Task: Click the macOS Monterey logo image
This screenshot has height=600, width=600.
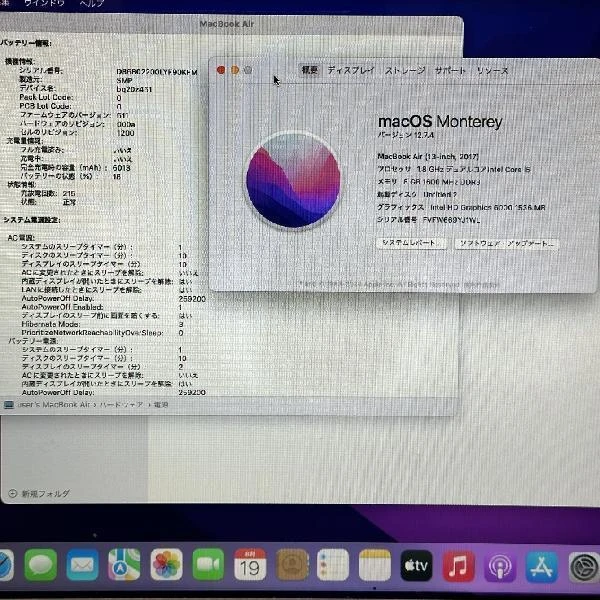Action: pos(293,180)
